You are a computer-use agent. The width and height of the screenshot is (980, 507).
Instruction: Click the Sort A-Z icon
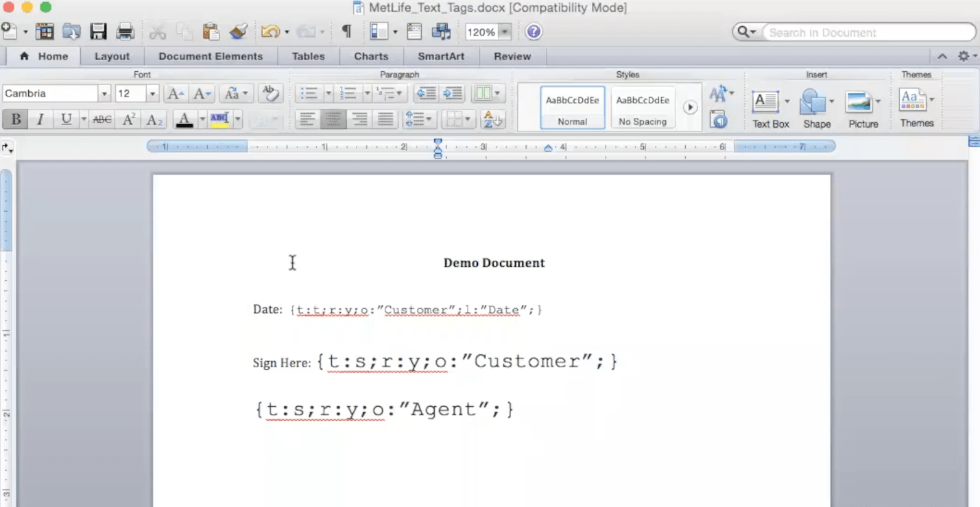(x=492, y=120)
